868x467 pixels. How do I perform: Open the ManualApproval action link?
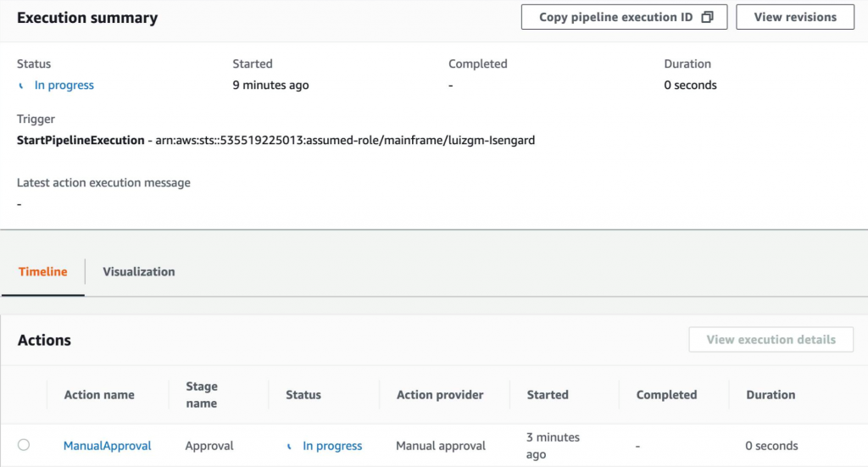(x=108, y=446)
